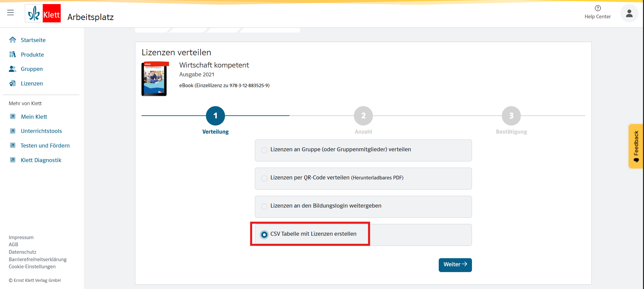Click step 2 Anzahl circle
This screenshot has width=644, height=289.
point(363,116)
